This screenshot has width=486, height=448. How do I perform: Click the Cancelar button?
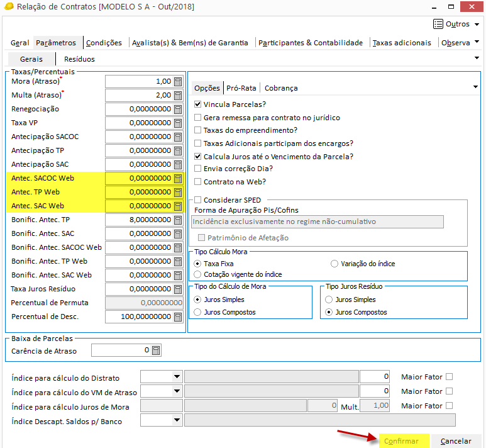(456, 441)
